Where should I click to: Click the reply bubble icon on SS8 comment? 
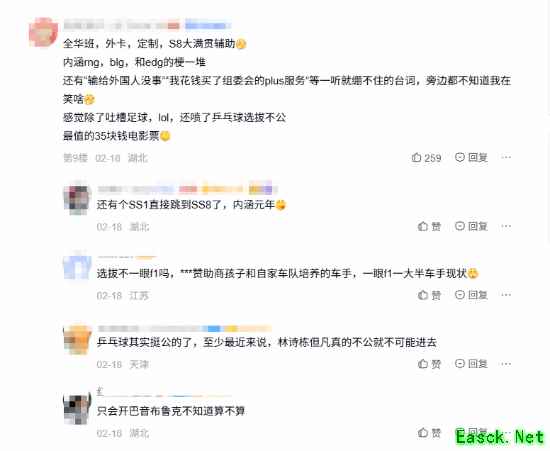pyautogui.click(x=460, y=226)
